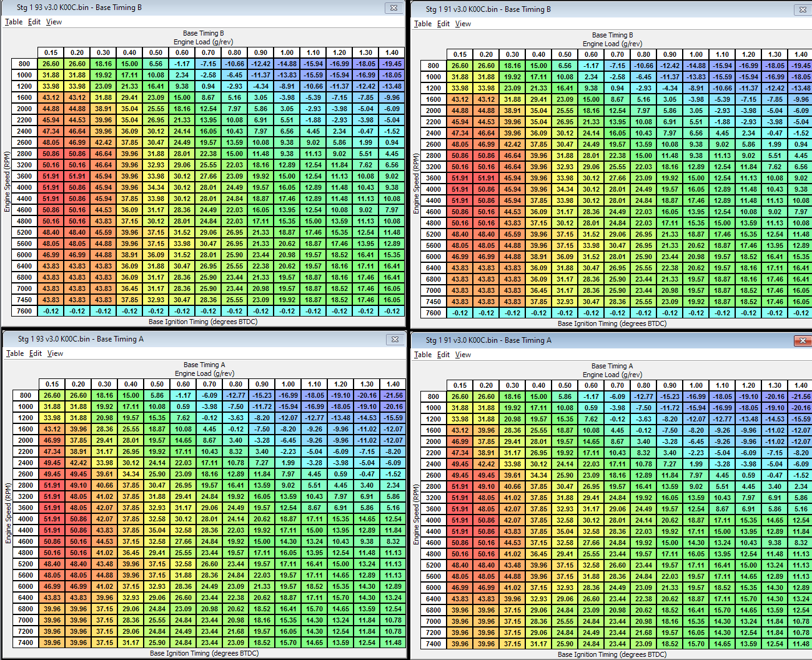Viewport: 812px width, 660px height.
Task: Select 800 RPM, 0.15 load cell in Stg 1 93 Timing B
Action: (51, 64)
